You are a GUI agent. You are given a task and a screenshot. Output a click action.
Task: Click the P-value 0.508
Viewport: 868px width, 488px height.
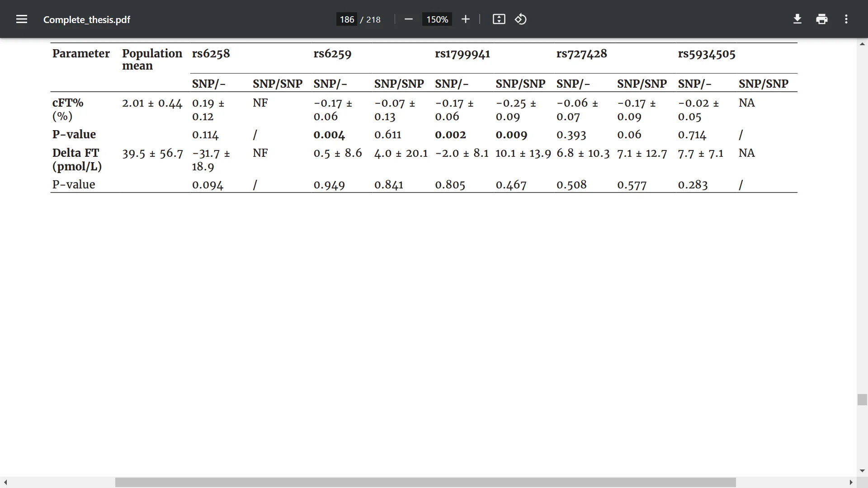(571, 185)
